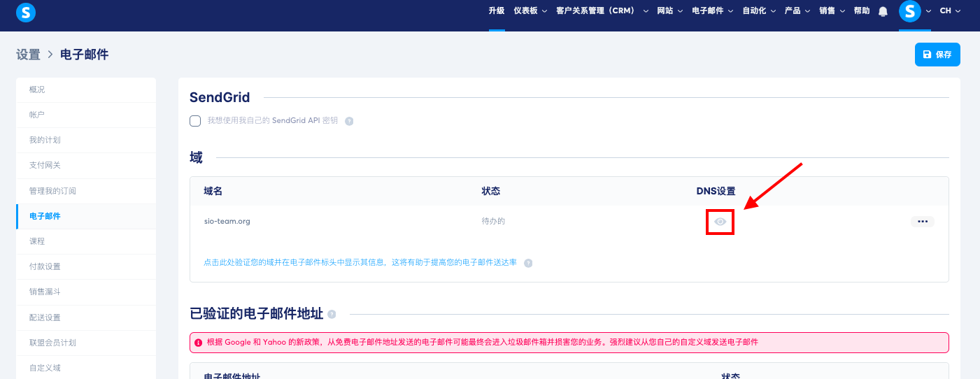
Task: Click the 点击此处验证您的域 verification link
Action: pos(360,263)
